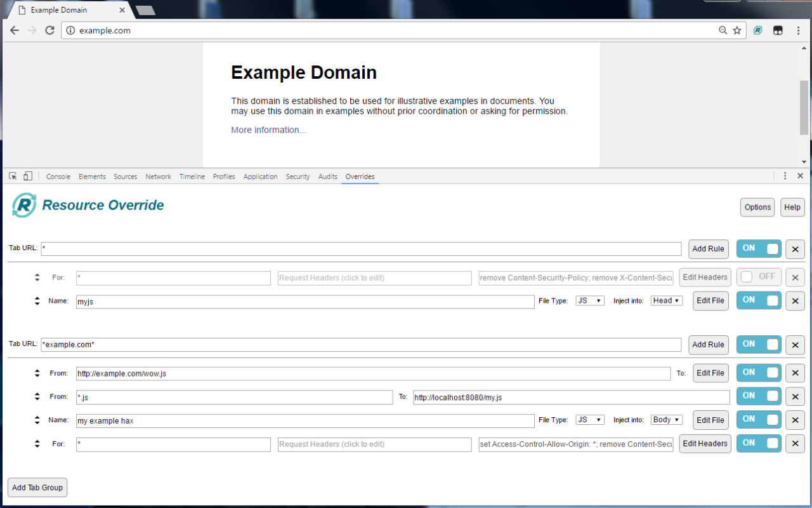Open File Type dropdown for my example hax
Viewport: 812px width, 508px height.
coord(590,420)
